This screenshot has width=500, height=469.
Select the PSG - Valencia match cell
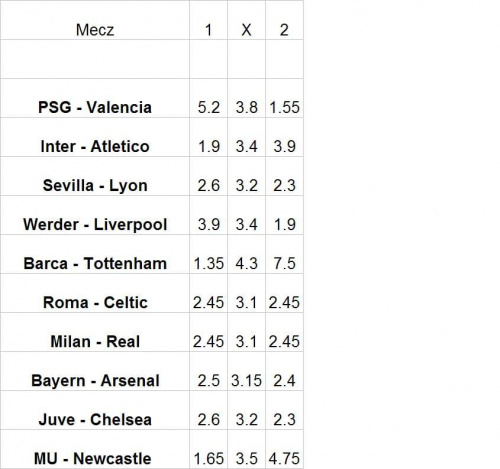point(95,98)
